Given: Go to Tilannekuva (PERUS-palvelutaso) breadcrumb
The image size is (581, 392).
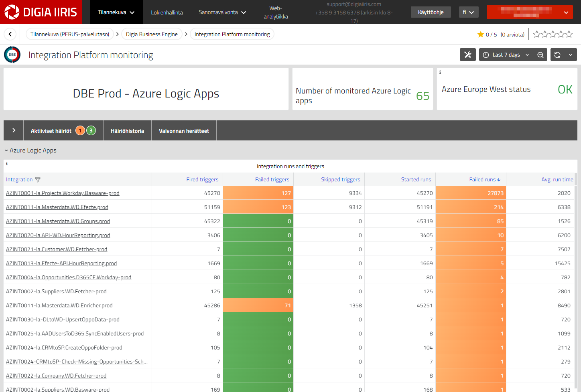Looking at the screenshot, I should point(70,35).
